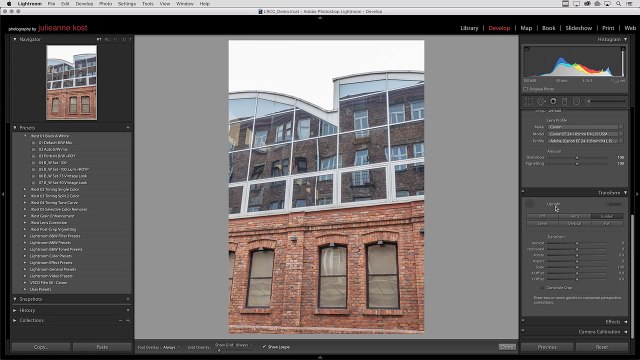Switch to the Slideshow module
640x360 pixels.
578,28
